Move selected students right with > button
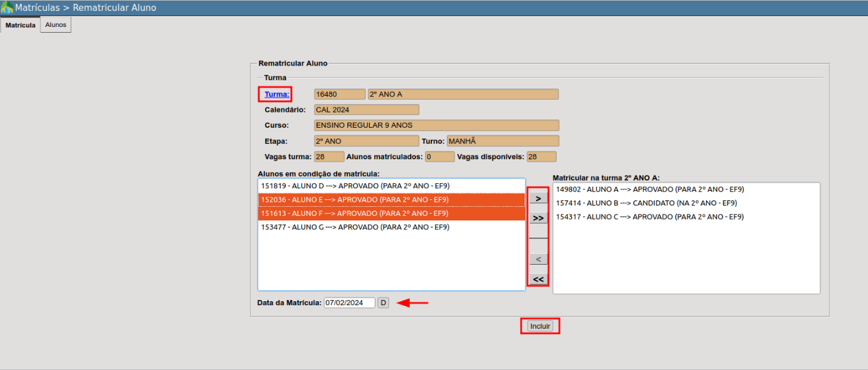This screenshot has width=868, height=370. [538, 198]
